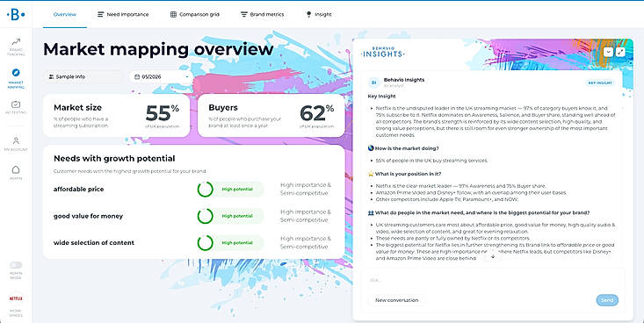
Task: Click the Behavio B logo
Action: (16, 14)
